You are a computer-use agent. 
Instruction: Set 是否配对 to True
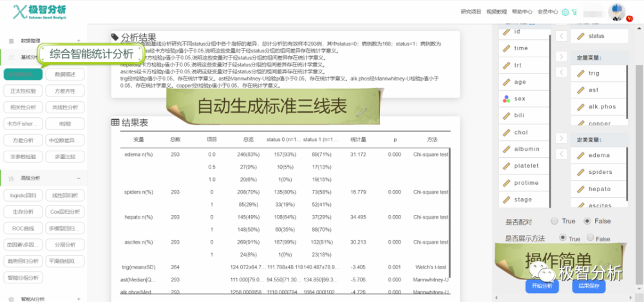pyautogui.click(x=554, y=221)
